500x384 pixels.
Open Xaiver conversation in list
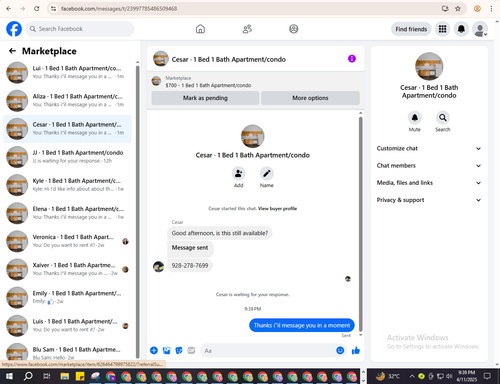(67, 269)
